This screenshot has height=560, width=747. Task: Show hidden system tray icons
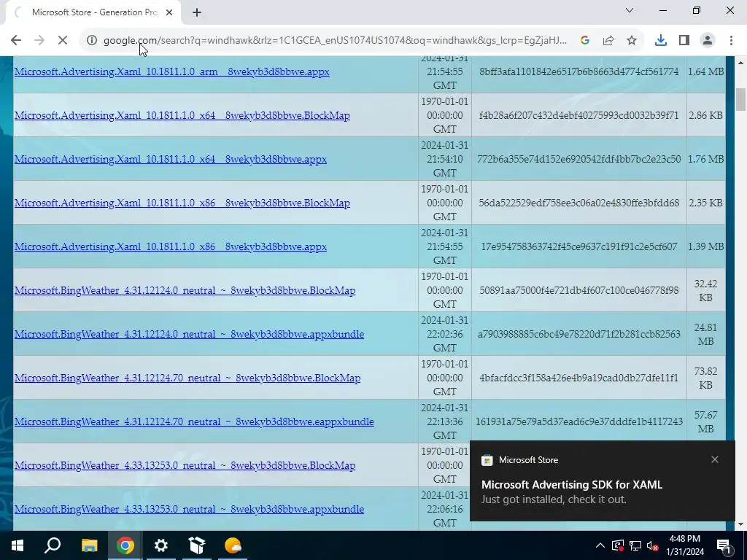(x=600, y=545)
